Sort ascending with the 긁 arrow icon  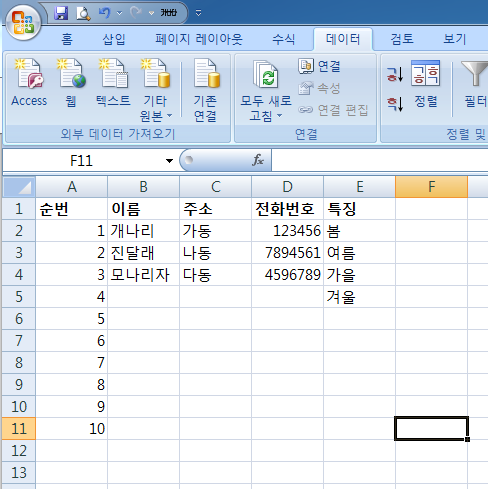click(395, 74)
